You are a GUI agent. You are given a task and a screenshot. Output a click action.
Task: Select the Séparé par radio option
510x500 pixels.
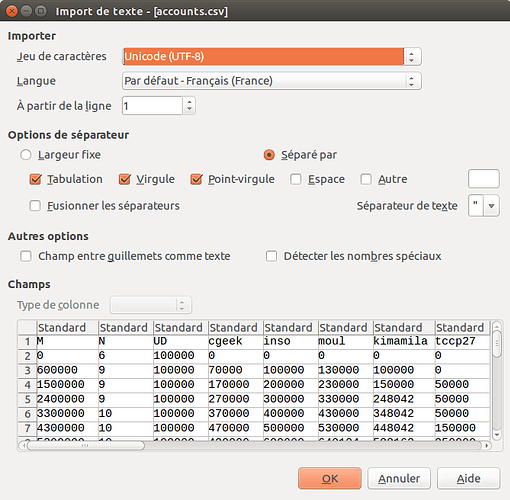269,155
